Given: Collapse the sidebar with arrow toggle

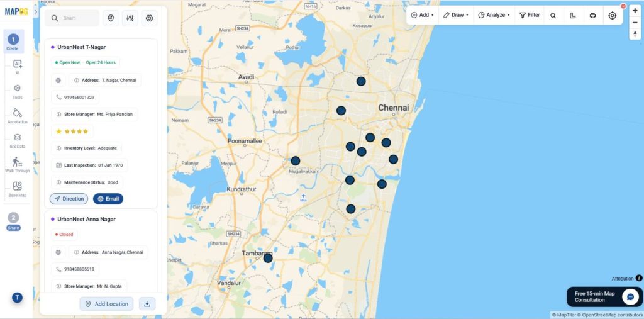Looking at the screenshot, I should 36,11.
